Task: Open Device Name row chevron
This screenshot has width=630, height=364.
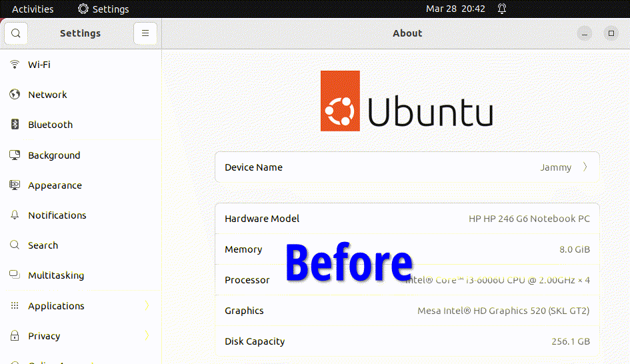Action: click(x=585, y=167)
